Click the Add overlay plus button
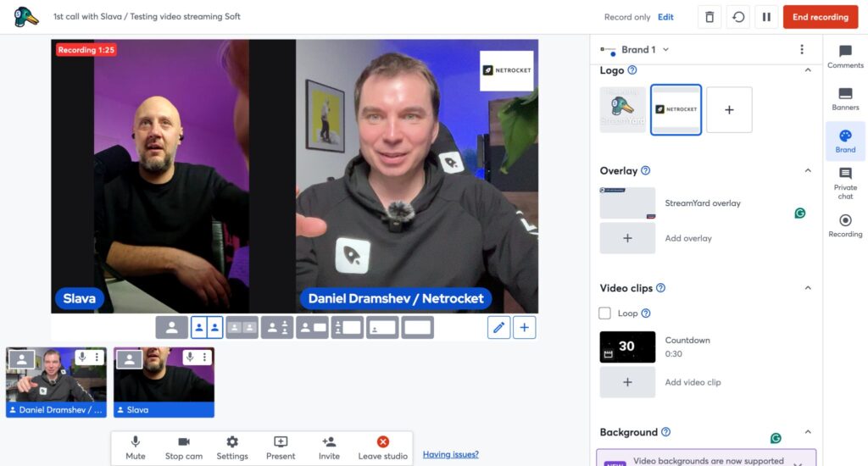 click(627, 238)
